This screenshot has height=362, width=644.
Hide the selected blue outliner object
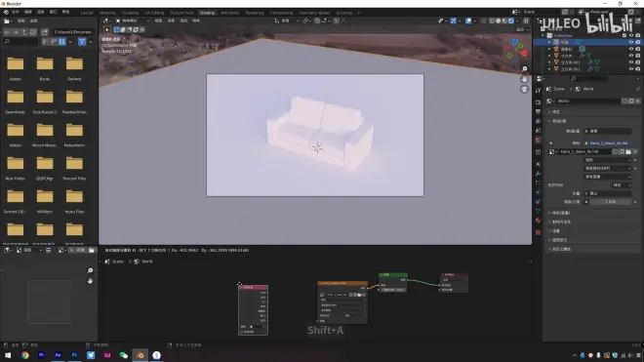coord(631,42)
